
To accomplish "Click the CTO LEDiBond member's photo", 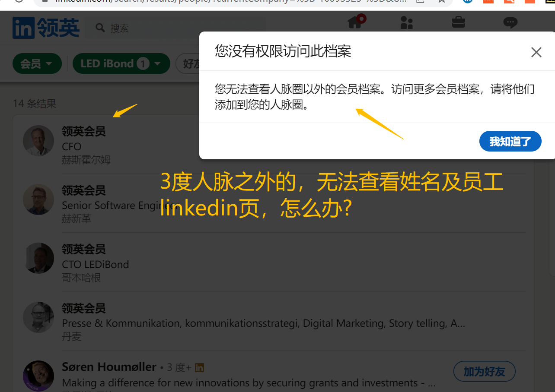I will tap(38, 258).
